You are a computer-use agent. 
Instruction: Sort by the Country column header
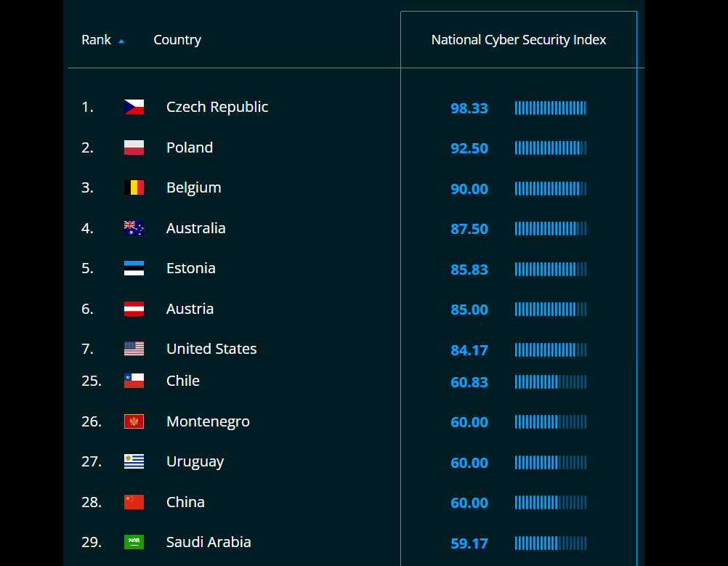point(177,40)
